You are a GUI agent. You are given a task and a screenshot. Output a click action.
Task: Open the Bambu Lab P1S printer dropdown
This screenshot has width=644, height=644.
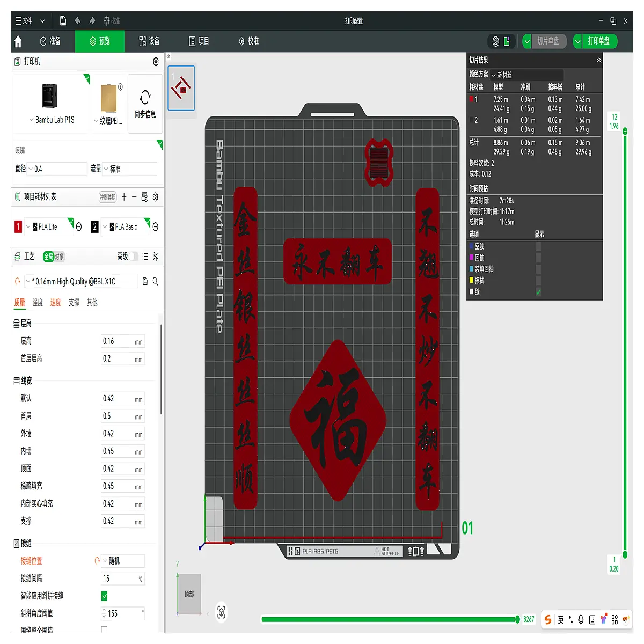[x=52, y=120]
